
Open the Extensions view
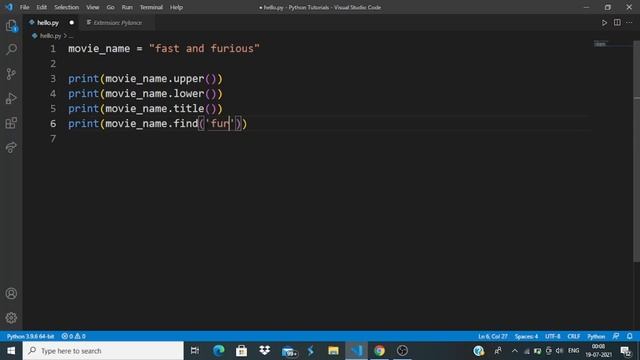coord(11,123)
